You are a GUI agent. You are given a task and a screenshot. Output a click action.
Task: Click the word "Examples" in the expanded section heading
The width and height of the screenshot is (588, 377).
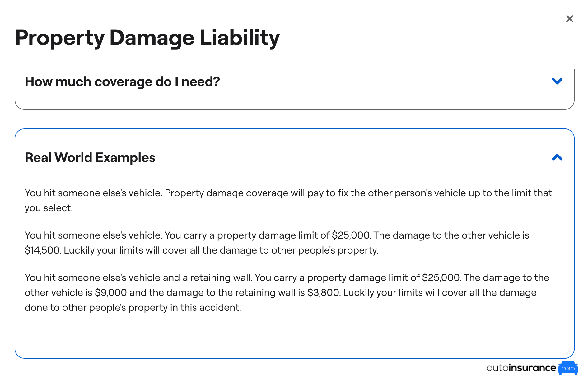(125, 158)
